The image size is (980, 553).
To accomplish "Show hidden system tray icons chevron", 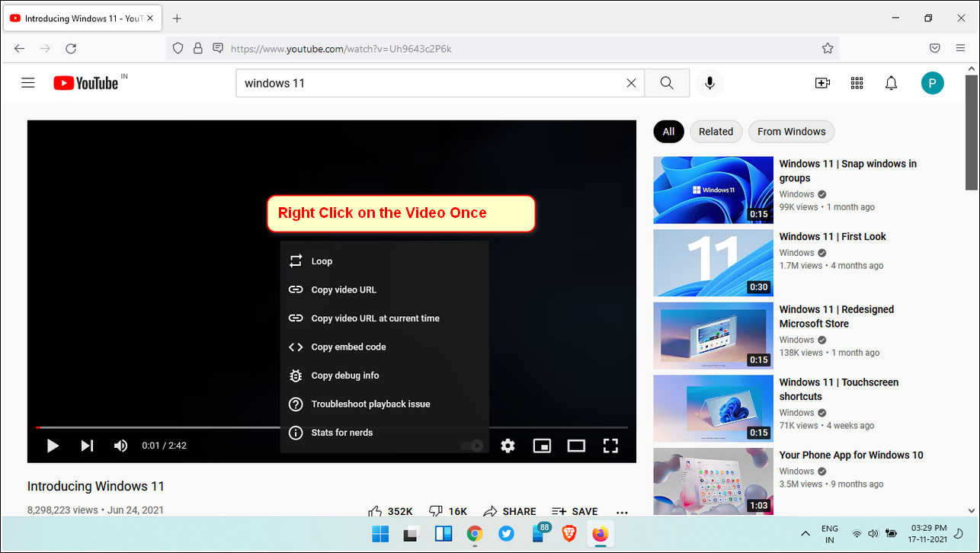I will point(805,534).
